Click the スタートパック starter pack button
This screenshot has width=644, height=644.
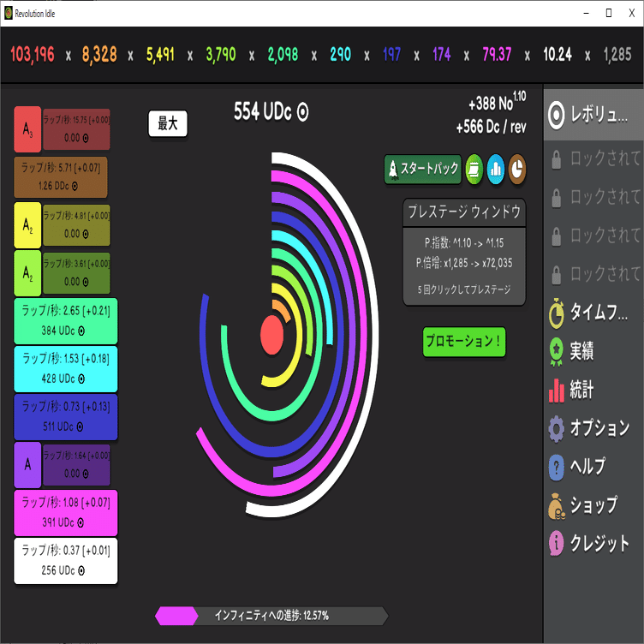pos(423,169)
